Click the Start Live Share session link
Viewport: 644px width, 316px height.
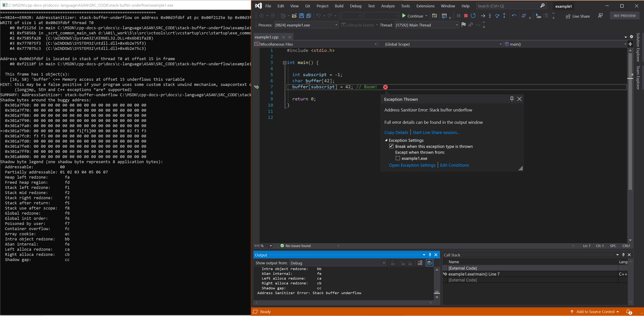tap(436, 132)
